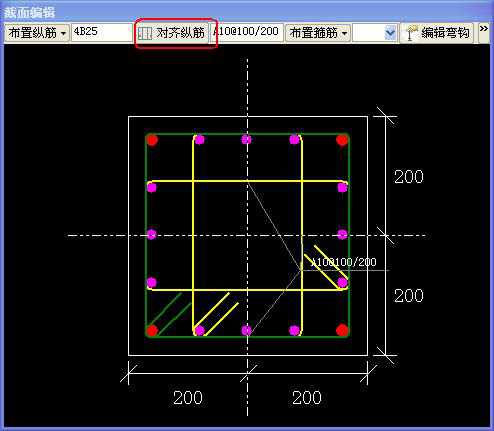This screenshot has width=494, height=431.
Task: Click the 对齐纵筋 button label
Action: (180, 33)
